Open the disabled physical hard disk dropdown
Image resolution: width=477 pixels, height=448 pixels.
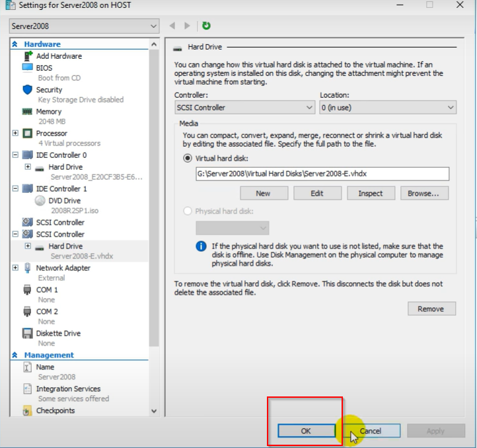[233, 228]
